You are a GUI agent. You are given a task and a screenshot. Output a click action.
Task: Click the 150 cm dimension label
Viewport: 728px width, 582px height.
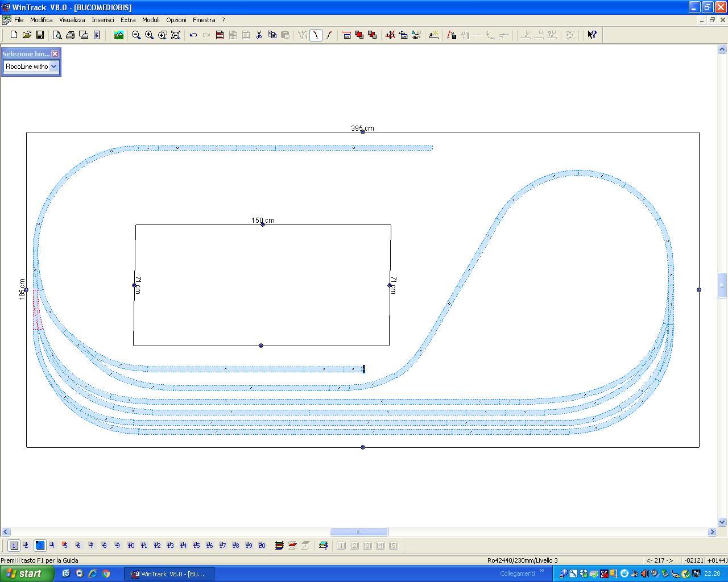[263, 221]
